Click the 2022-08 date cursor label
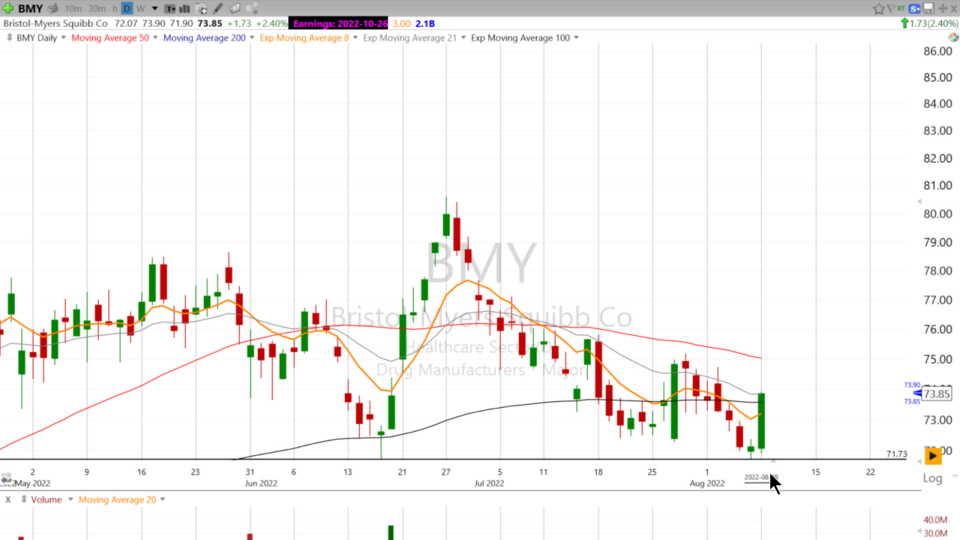Screen dimensions: 960x540 tap(759, 478)
